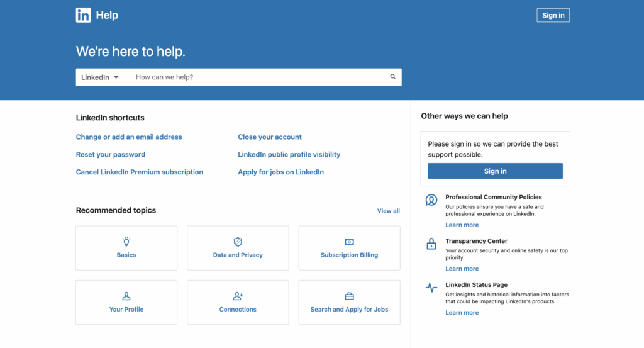
Task: Open the 'Reset your password' shortcut
Action: tap(111, 154)
